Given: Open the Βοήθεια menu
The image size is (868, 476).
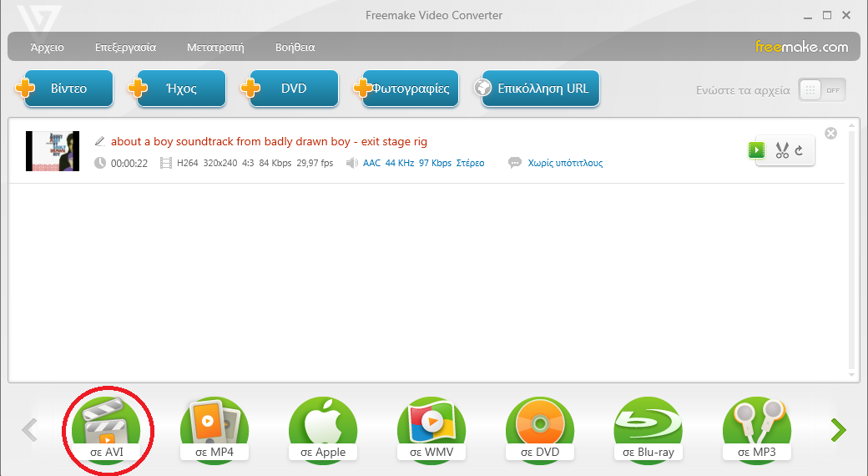Looking at the screenshot, I should (295, 47).
